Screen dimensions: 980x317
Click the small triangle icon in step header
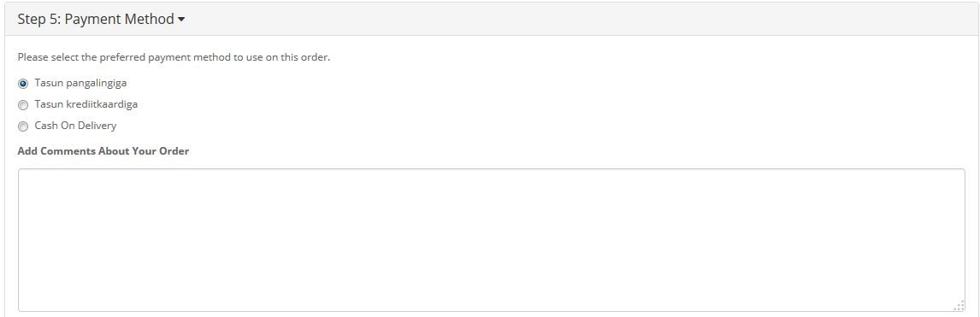(181, 20)
